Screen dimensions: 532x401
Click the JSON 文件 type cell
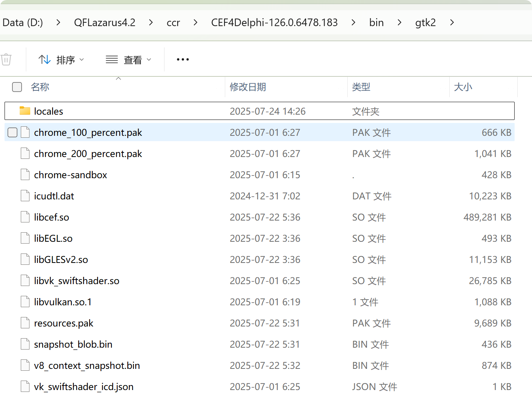[x=375, y=387]
